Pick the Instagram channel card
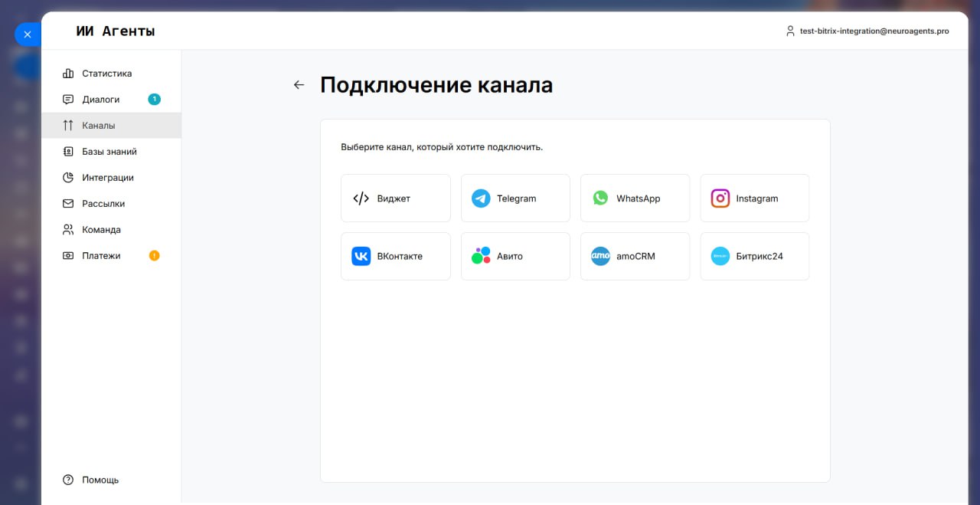The height and width of the screenshot is (505, 980). [755, 198]
